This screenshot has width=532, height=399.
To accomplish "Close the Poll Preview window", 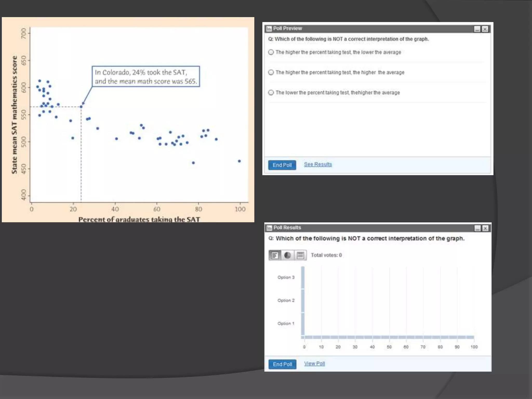I will pos(485,29).
